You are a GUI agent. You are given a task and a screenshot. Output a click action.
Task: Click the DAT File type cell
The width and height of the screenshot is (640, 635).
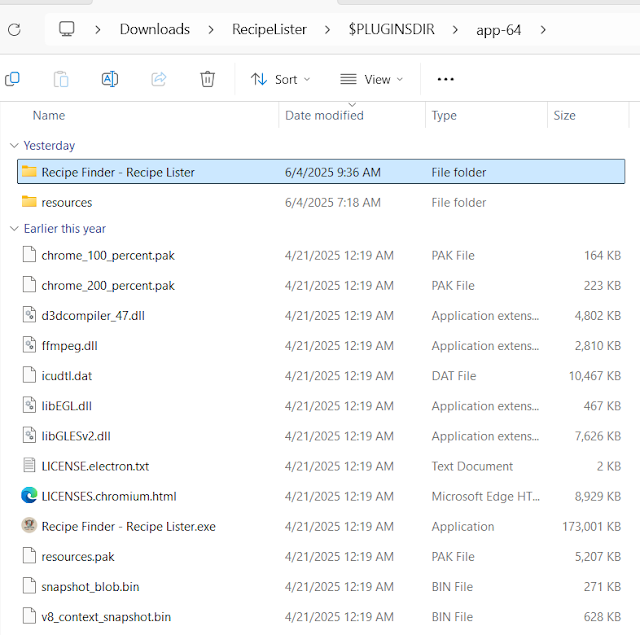click(x=454, y=376)
